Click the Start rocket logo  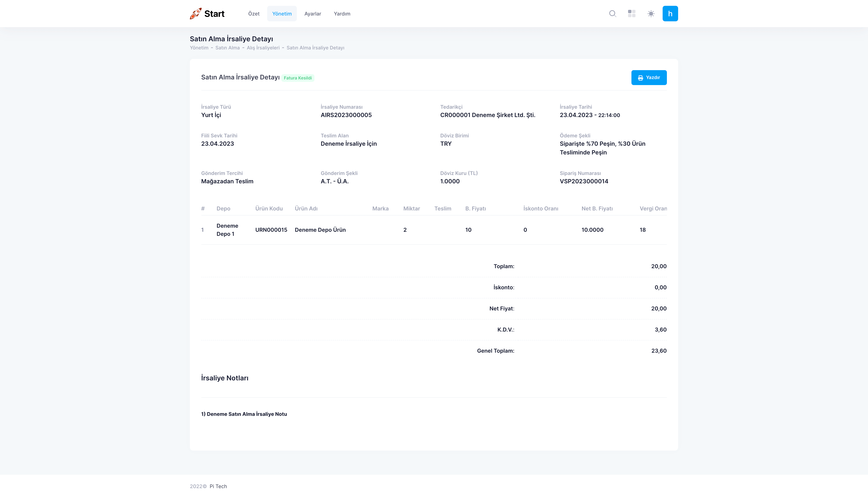(x=207, y=14)
